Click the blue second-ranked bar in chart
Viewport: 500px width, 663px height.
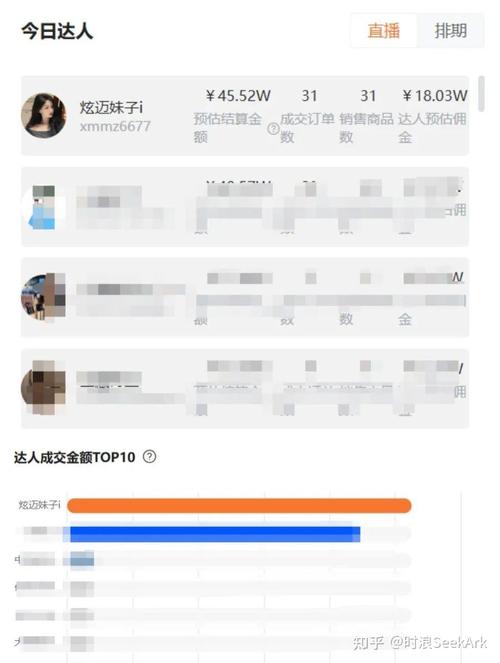pyautogui.click(x=215, y=534)
